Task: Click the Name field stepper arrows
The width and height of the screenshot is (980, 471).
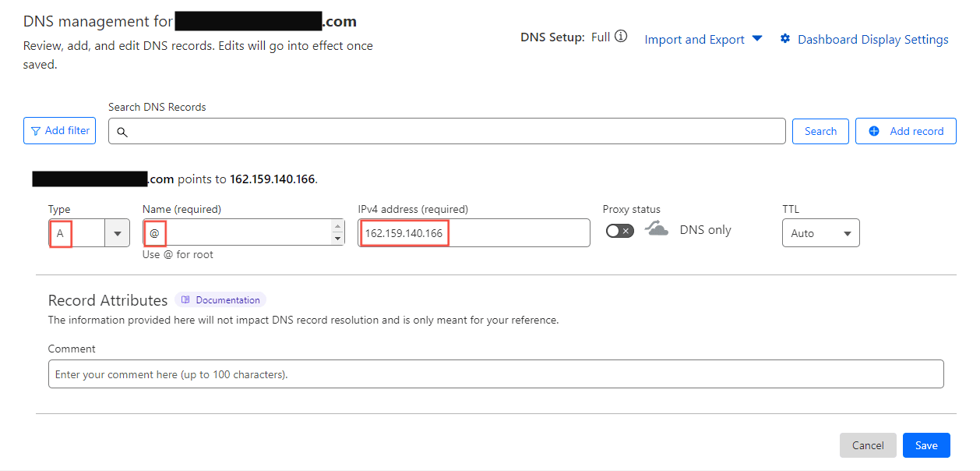Action: click(337, 232)
